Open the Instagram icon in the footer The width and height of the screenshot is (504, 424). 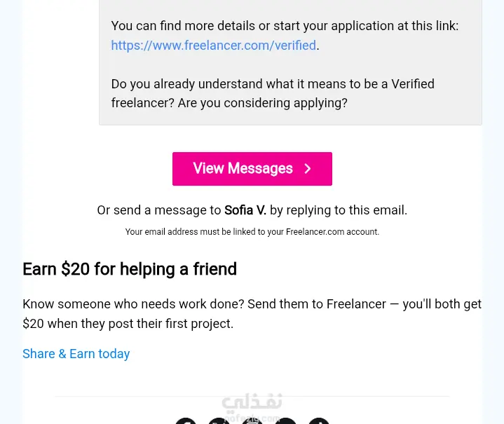[x=252, y=422]
